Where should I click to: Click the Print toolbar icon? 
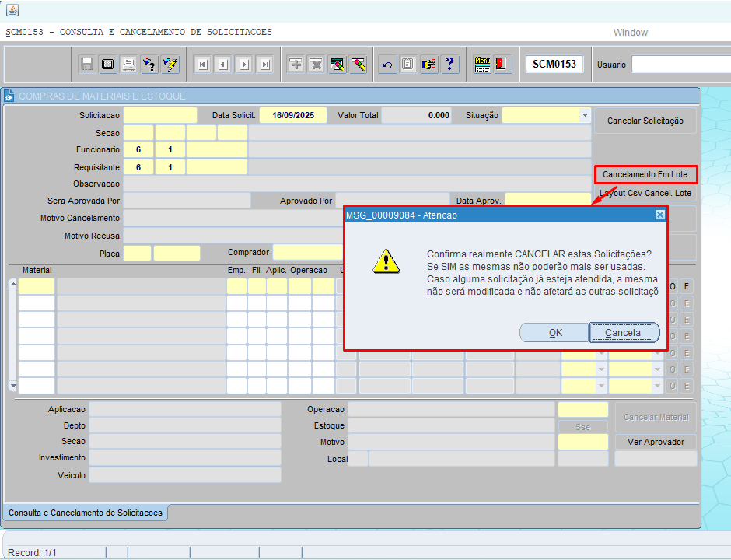(x=129, y=65)
